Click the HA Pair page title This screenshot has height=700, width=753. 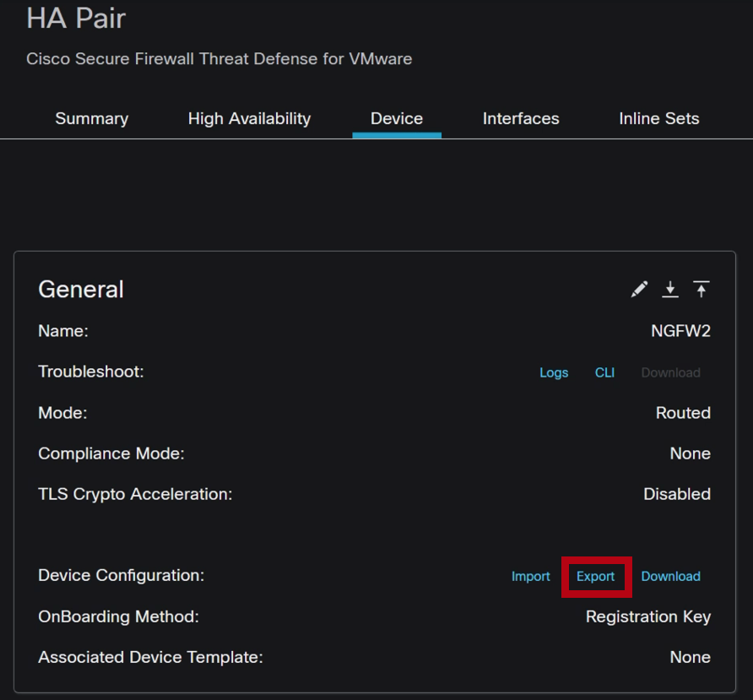tap(76, 18)
